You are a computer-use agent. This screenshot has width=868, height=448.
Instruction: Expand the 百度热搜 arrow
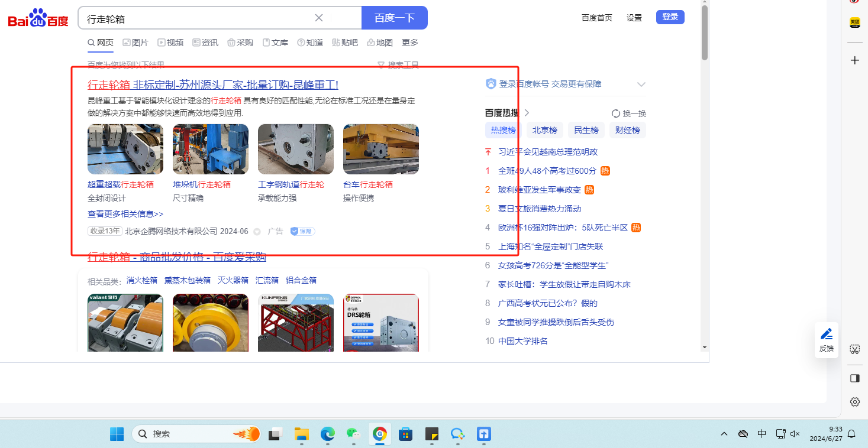tap(527, 113)
